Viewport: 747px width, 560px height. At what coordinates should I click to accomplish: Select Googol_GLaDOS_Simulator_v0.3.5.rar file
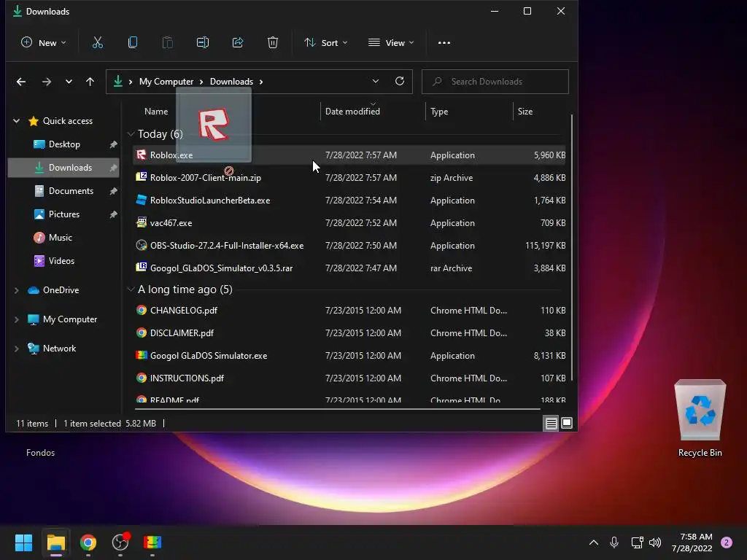click(349, 268)
